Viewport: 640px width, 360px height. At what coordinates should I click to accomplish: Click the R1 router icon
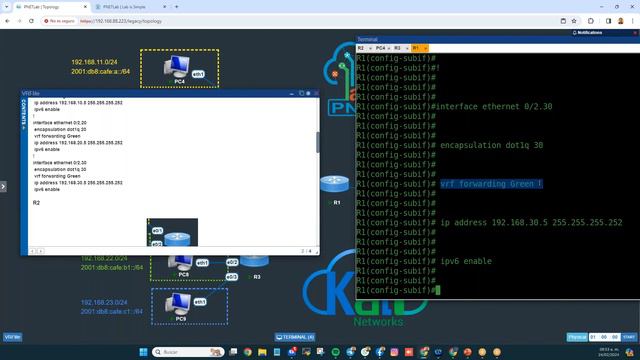335,184
